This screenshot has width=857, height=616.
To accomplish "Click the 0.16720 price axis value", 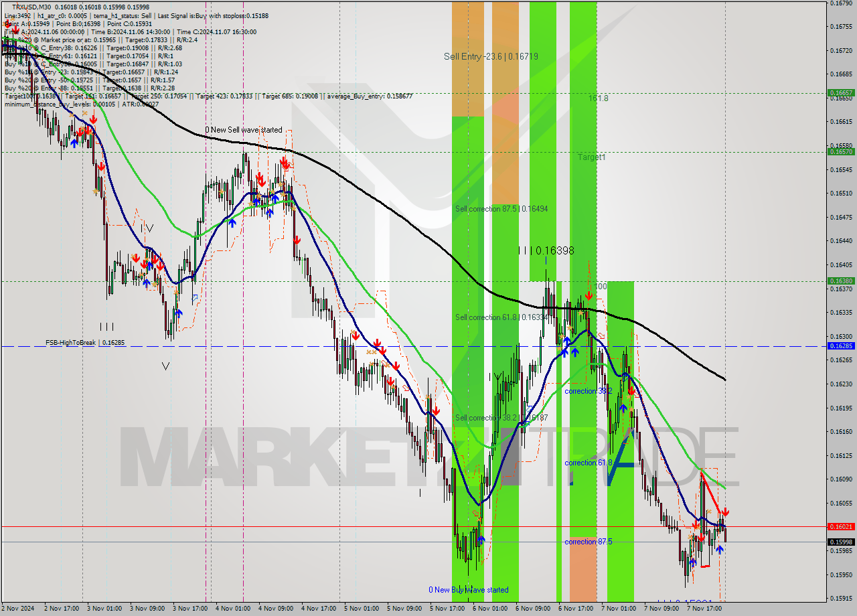I will pyautogui.click(x=841, y=50).
